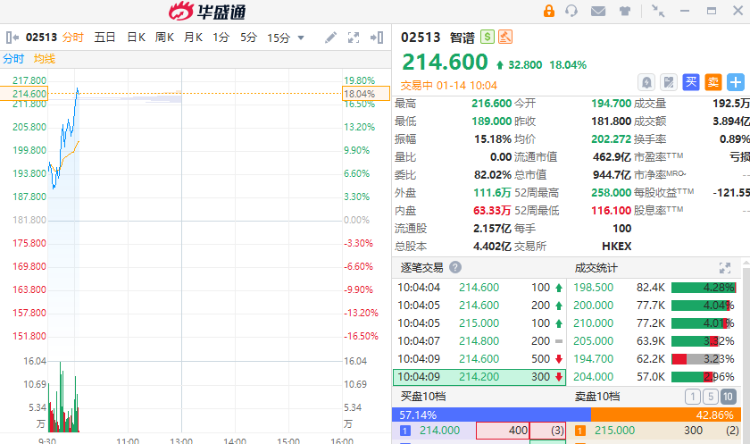The height and width of the screenshot is (444, 750).
Task: Select the pencil drawing tool above chart
Action: click(x=331, y=38)
